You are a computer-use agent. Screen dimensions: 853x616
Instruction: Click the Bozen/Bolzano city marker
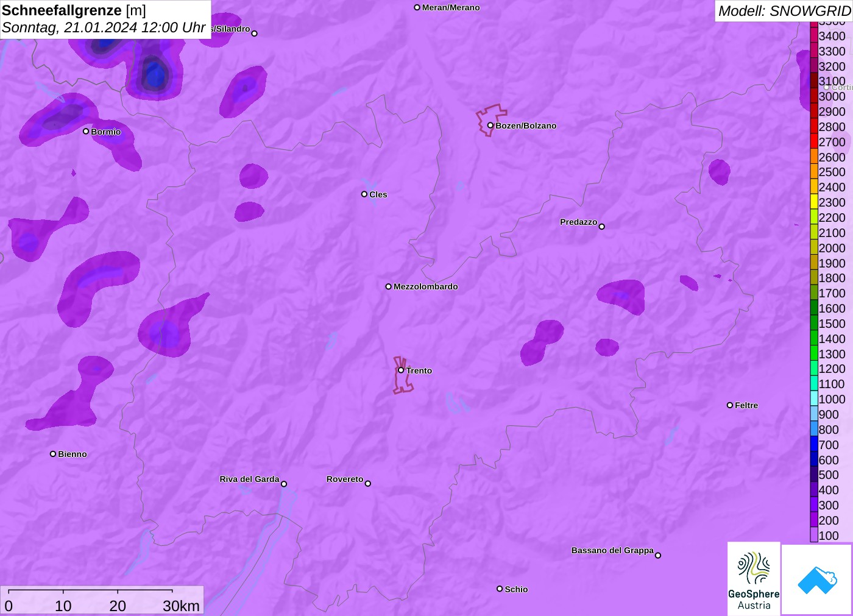tap(490, 126)
